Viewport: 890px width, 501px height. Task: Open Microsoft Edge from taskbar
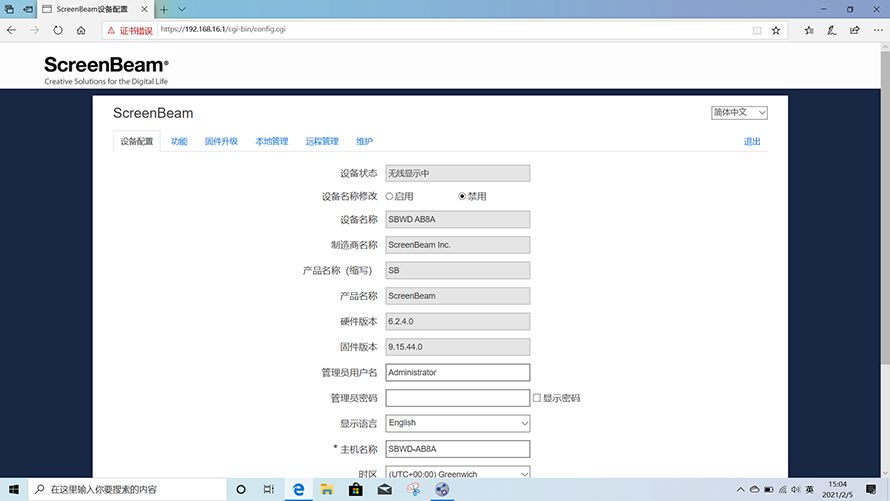click(x=299, y=489)
